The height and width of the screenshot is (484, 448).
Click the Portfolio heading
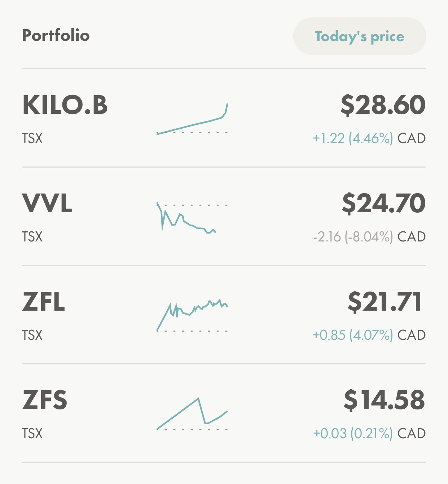[x=56, y=35]
